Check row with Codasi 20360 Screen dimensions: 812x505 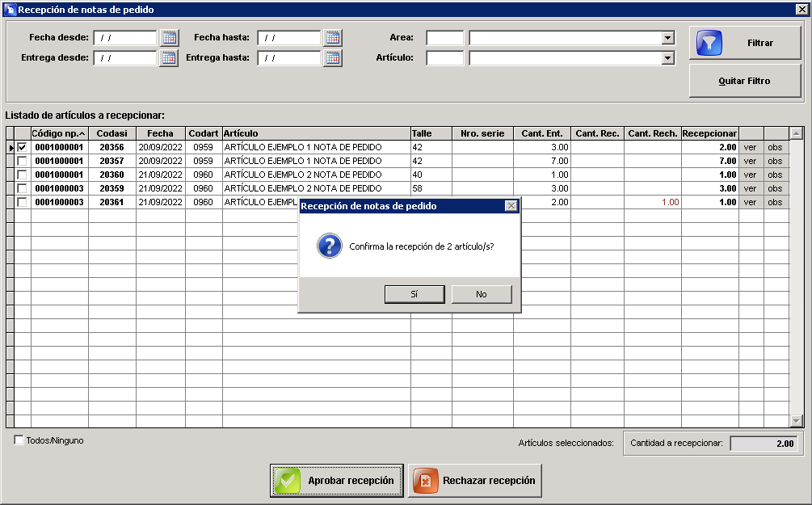(23, 175)
